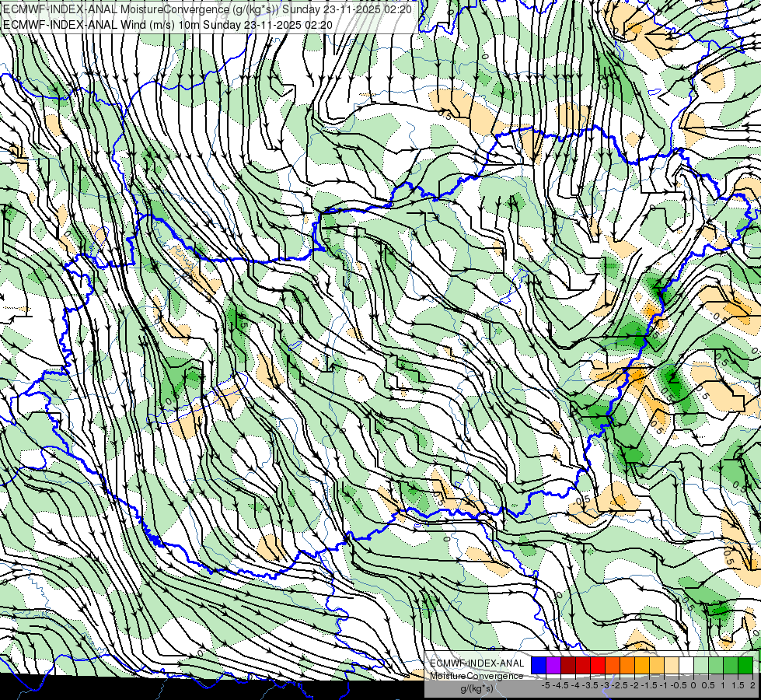This screenshot has height=700, width=761.
Task: Click the legend value -5
Action: pos(546,685)
